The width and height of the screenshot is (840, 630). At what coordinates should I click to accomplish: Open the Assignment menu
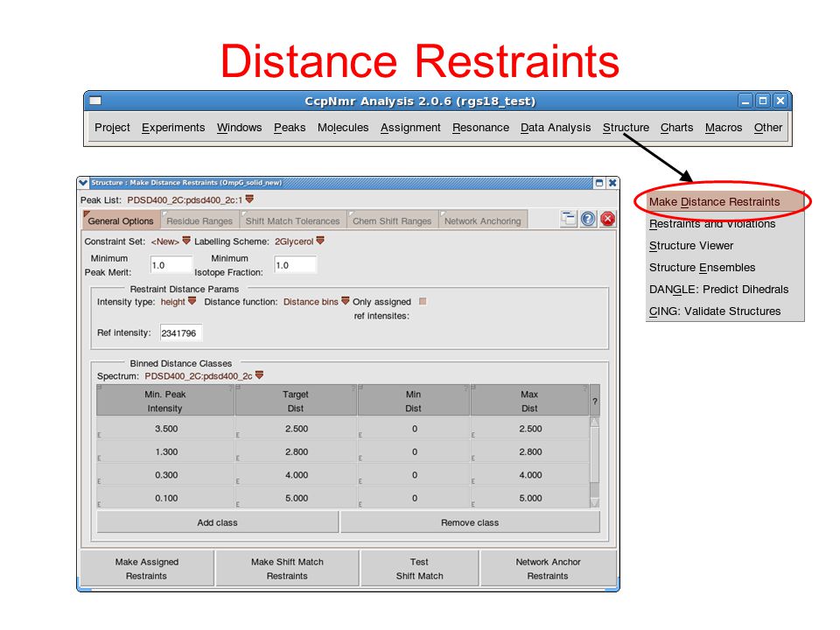click(x=410, y=128)
